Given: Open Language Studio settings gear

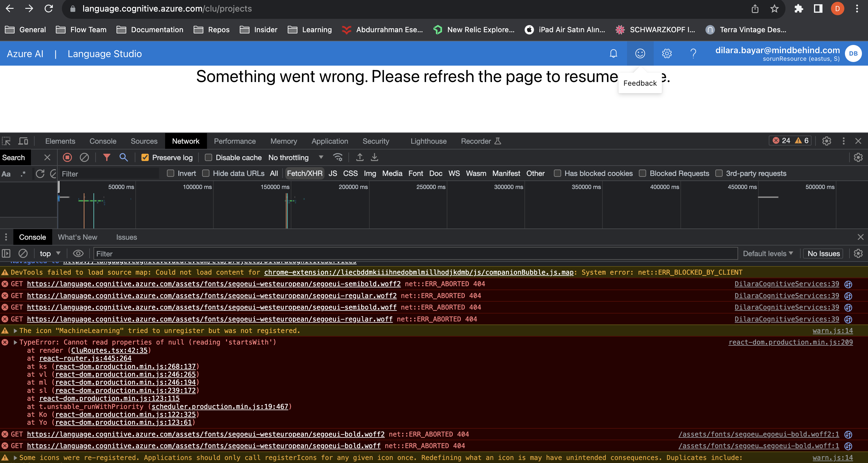Looking at the screenshot, I should (x=666, y=53).
